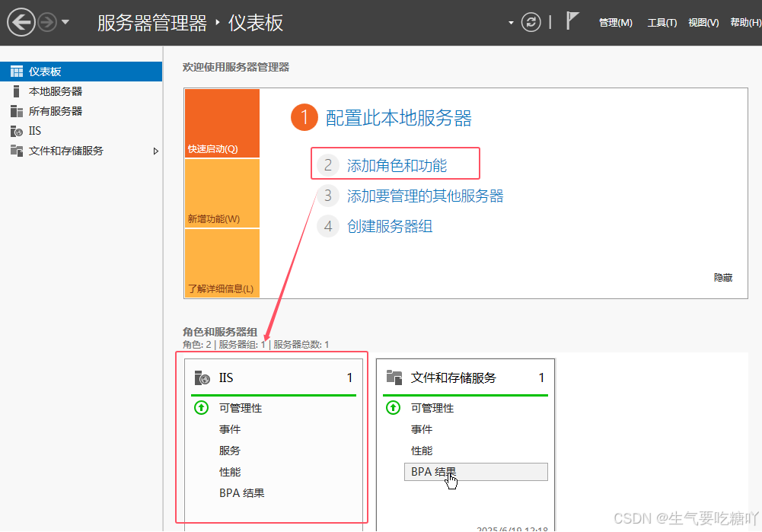Image resolution: width=762 pixels, height=532 pixels.
Task: Open 服务 in the IIS tile
Action: 229,451
